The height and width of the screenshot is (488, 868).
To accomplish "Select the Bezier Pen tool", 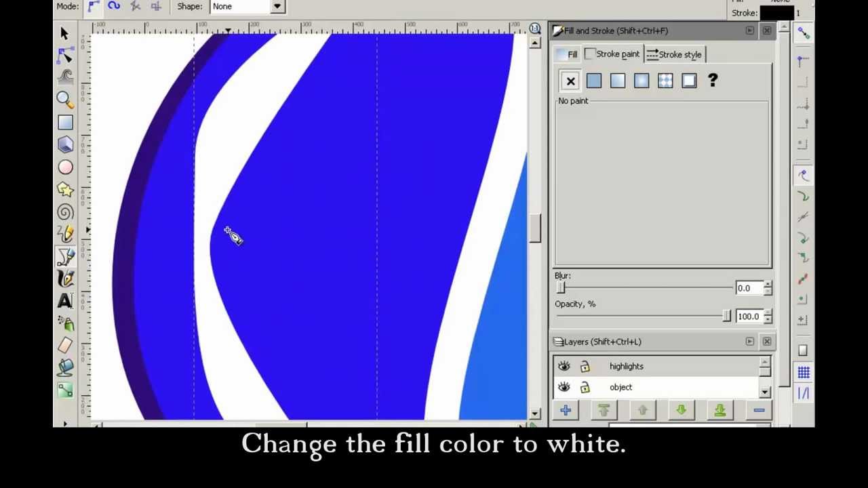I will click(x=65, y=257).
